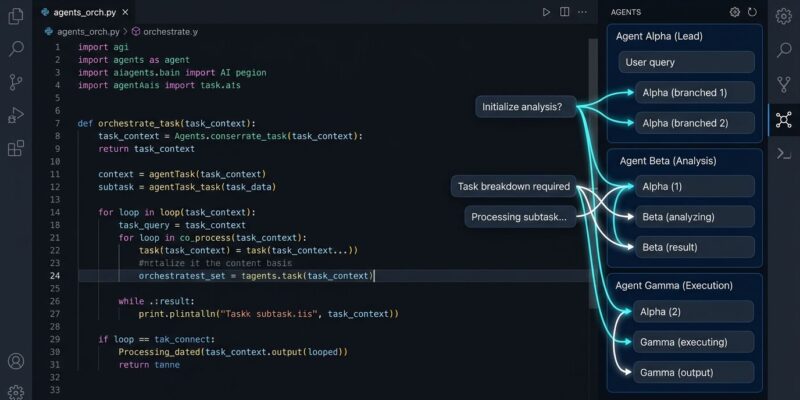Image resolution: width=800 pixels, height=400 pixels.
Task: Click the 'for loop in loop(task_context):' line
Action: (177, 212)
